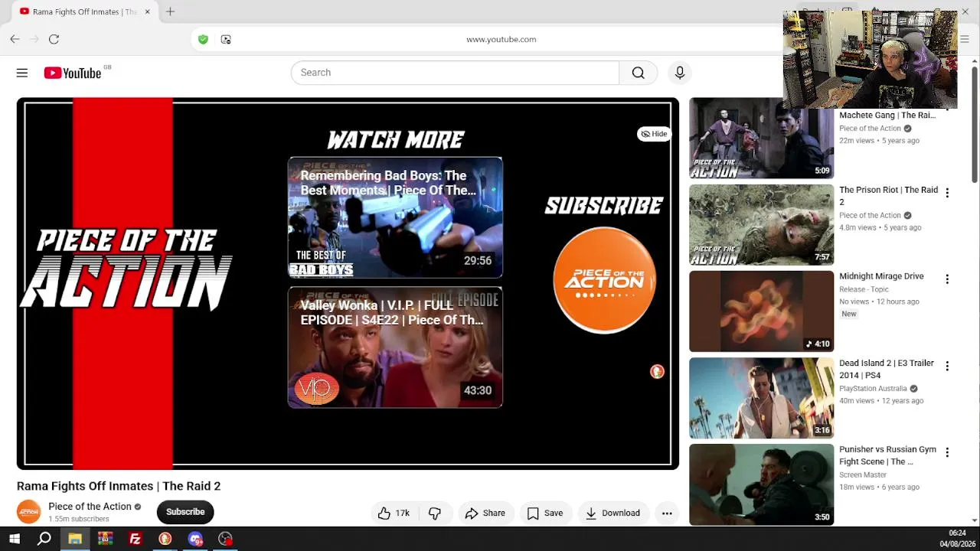Open the Machete Gang video thumbnail
This screenshot has width=980, height=551.
[761, 139]
